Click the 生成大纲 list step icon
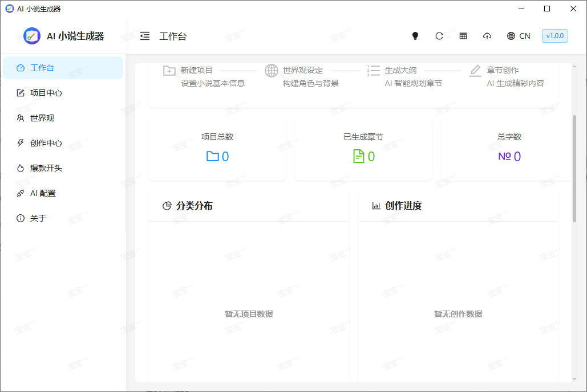 click(374, 71)
